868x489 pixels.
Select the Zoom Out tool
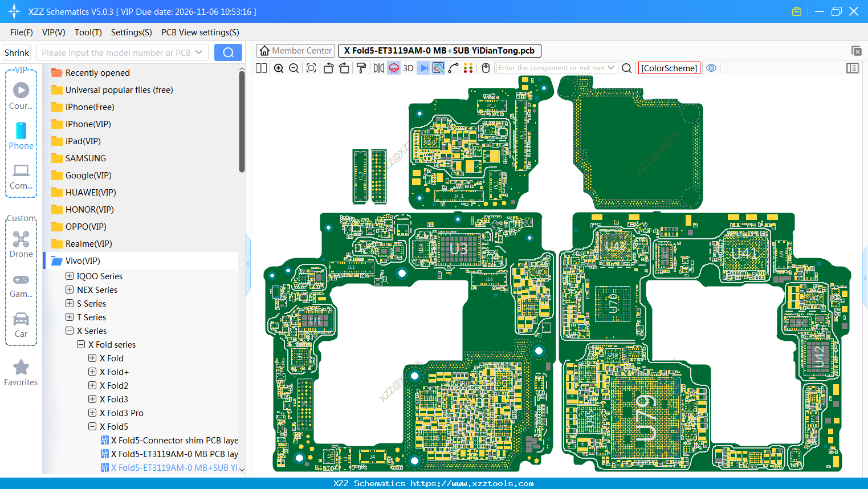tap(293, 68)
